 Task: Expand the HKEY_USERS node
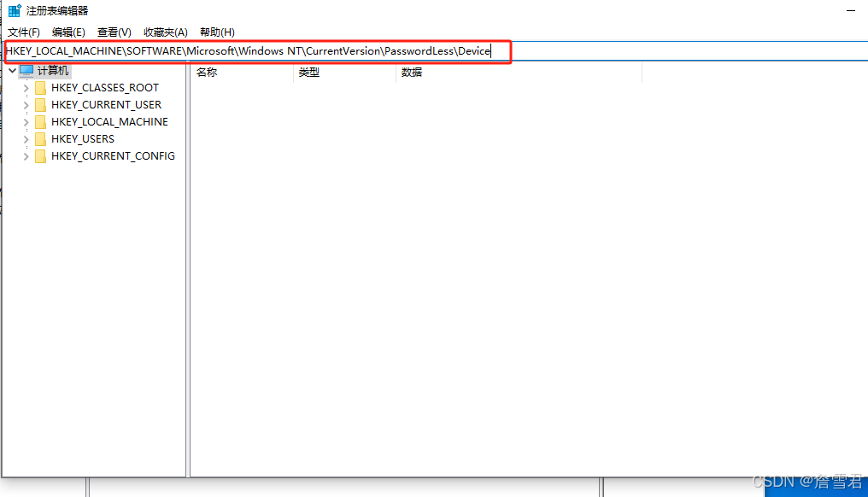tap(26, 138)
